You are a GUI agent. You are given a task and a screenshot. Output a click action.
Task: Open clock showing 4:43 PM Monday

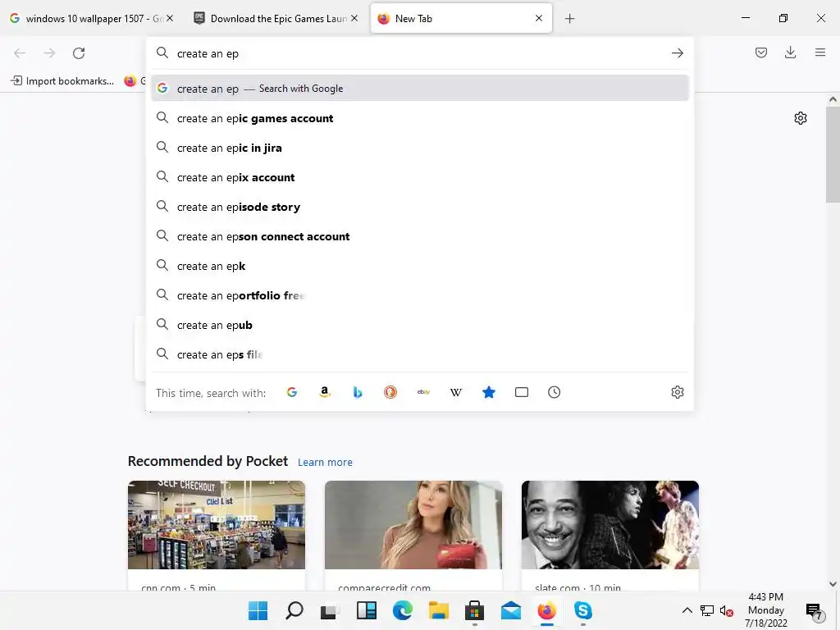765,609
